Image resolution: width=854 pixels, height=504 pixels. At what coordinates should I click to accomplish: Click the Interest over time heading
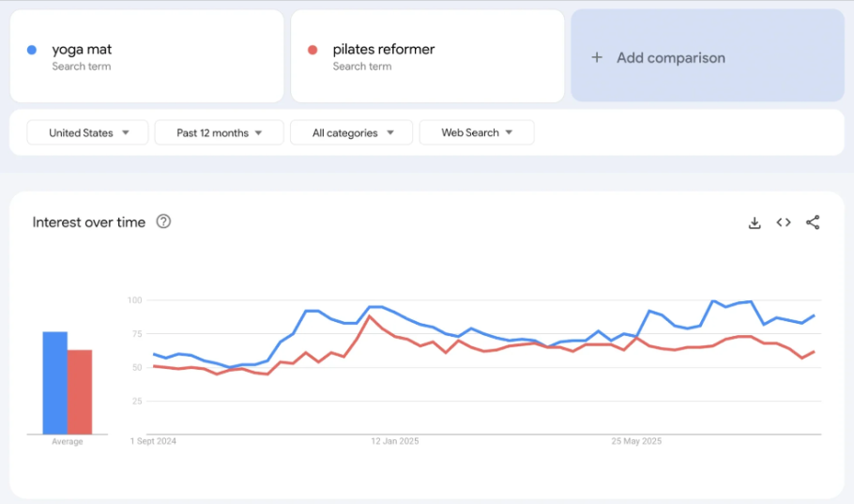point(89,222)
